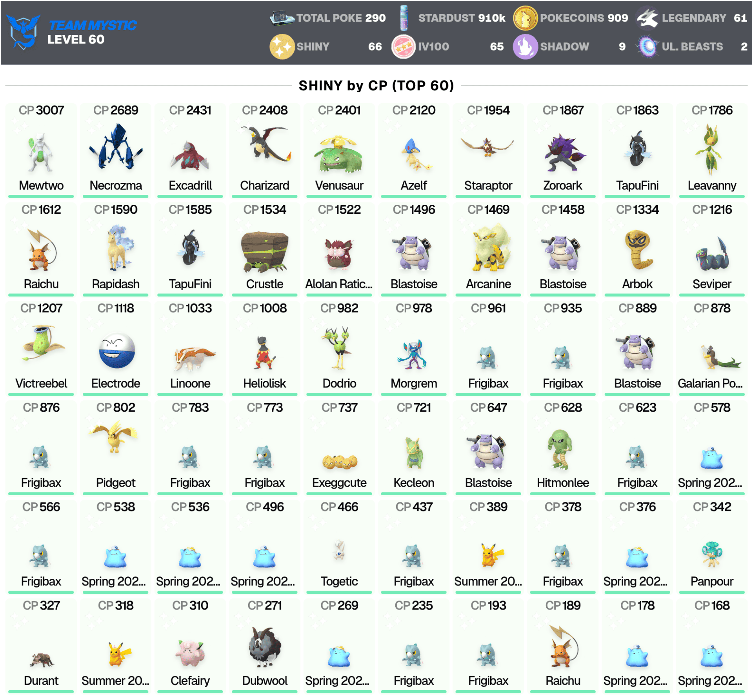Click the Pokecoins gold coin icon
The width and height of the screenshot is (753, 700).
point(525,18)
